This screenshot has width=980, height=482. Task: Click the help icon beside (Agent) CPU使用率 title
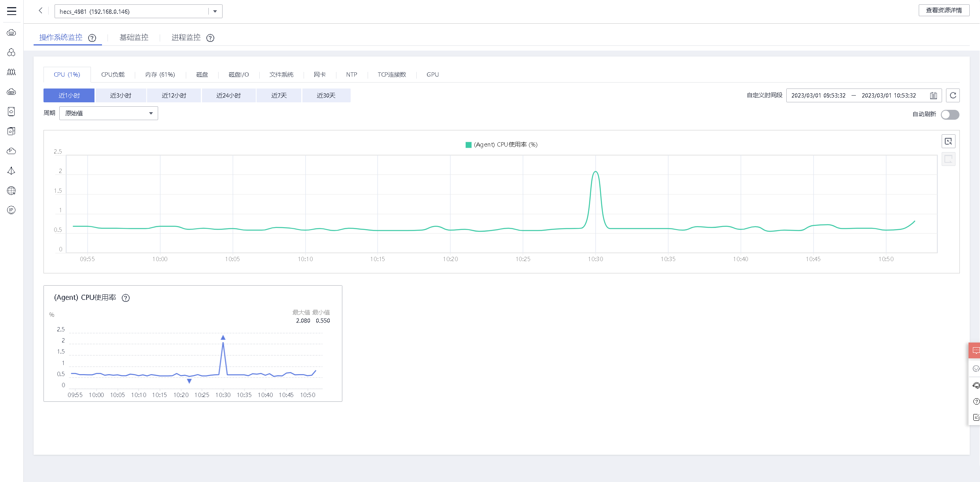click(x=126, y=298)
